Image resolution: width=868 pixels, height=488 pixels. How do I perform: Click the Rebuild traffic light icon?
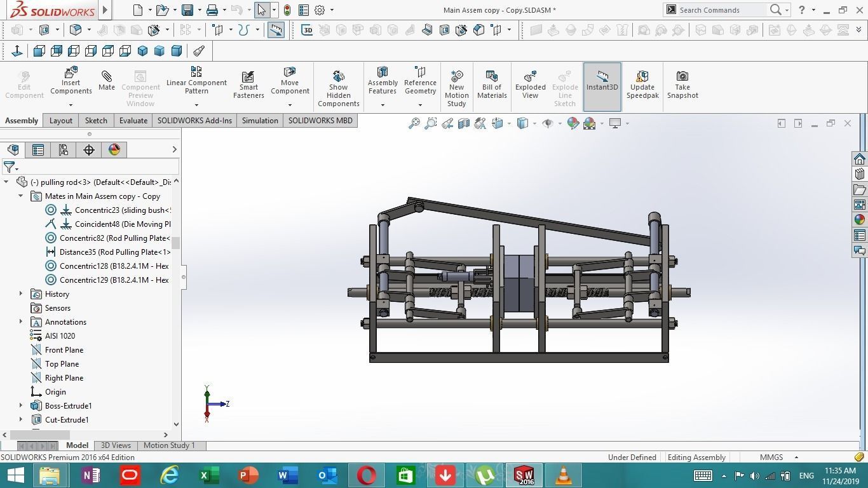point(287,10)
